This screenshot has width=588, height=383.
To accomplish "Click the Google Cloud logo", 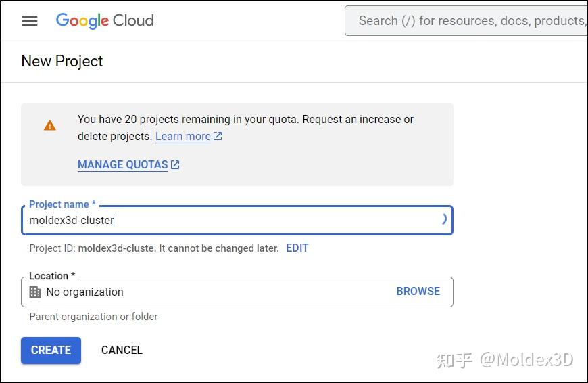I will [105, 20].
